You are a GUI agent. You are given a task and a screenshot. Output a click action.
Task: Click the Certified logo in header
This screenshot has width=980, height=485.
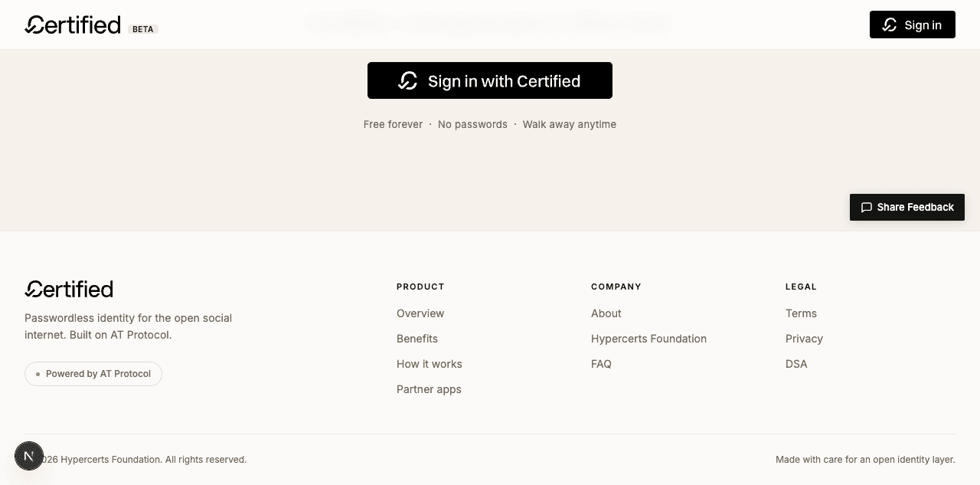click(73, 25)
